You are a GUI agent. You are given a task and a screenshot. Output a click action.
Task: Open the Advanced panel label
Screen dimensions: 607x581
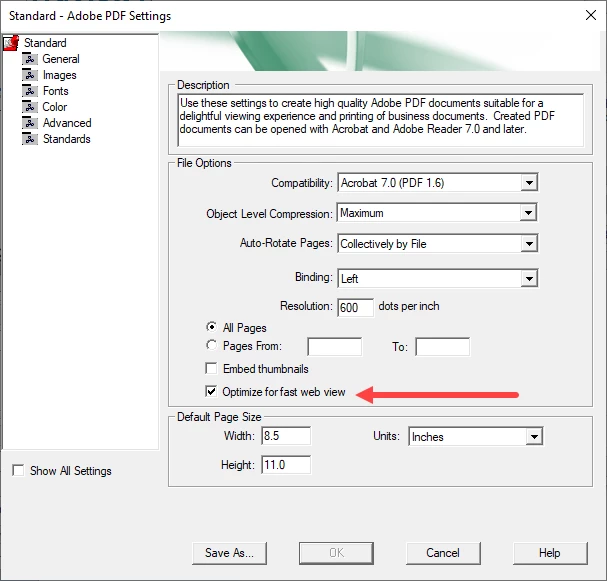(x=67, y=123)
